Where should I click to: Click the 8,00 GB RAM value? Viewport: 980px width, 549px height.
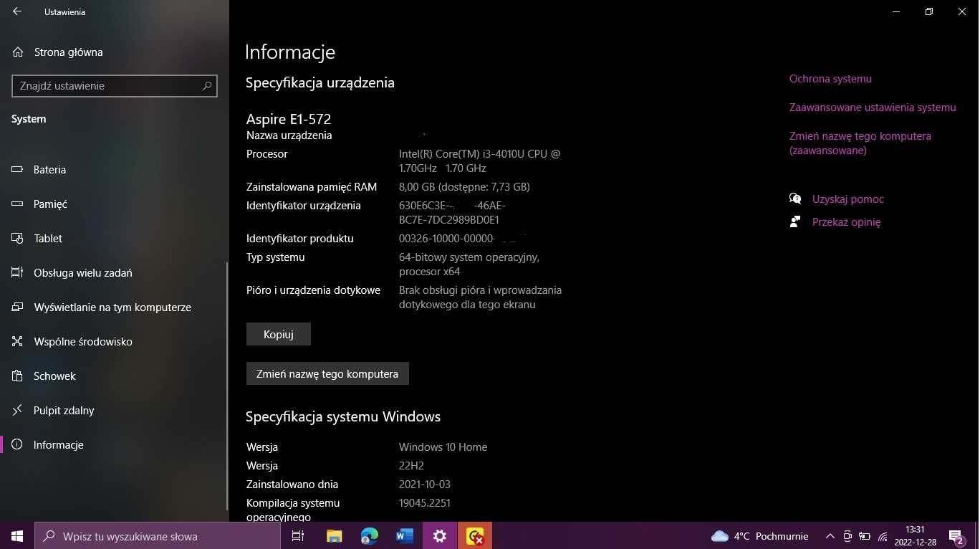coord(464,187)
